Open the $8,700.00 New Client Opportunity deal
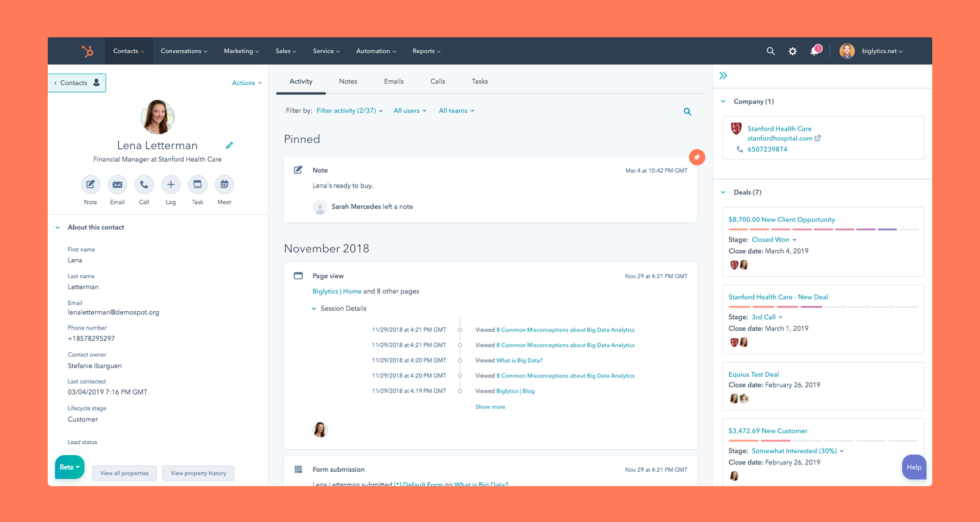Image resolution: width=980 pixels, height=522 pixels. pyautogui.click(x=782, y=219)
